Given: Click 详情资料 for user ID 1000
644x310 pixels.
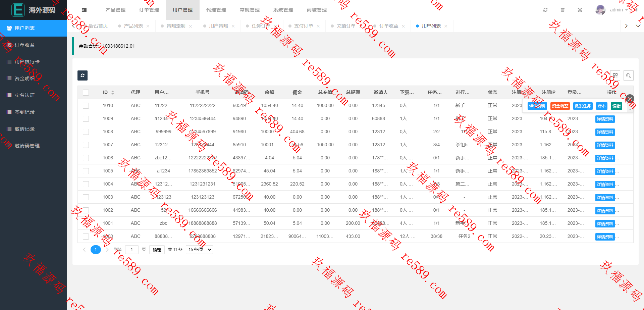Looking at the screenshot, I should [x=605, y=237].
